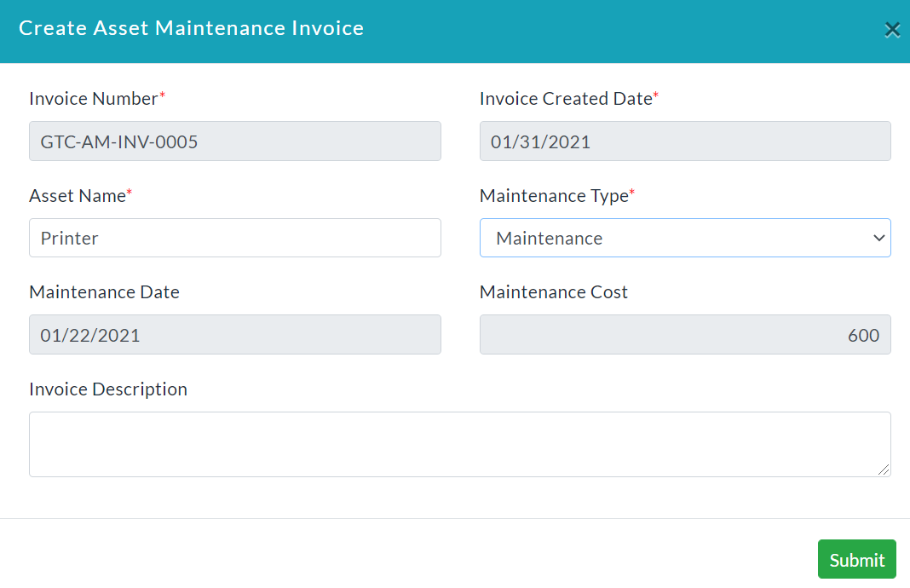Click the Invoice Description label

point(108,389)
